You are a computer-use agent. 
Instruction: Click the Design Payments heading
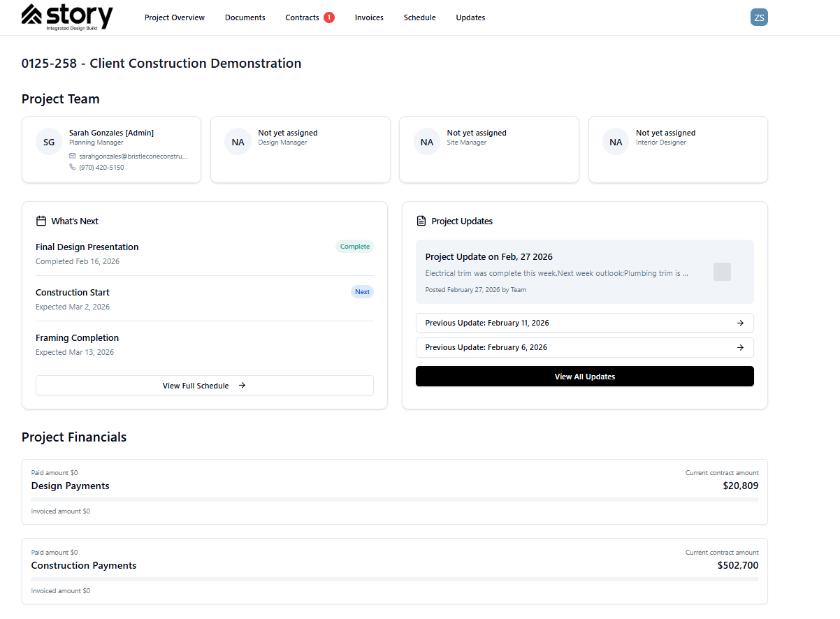coord(71,486)
